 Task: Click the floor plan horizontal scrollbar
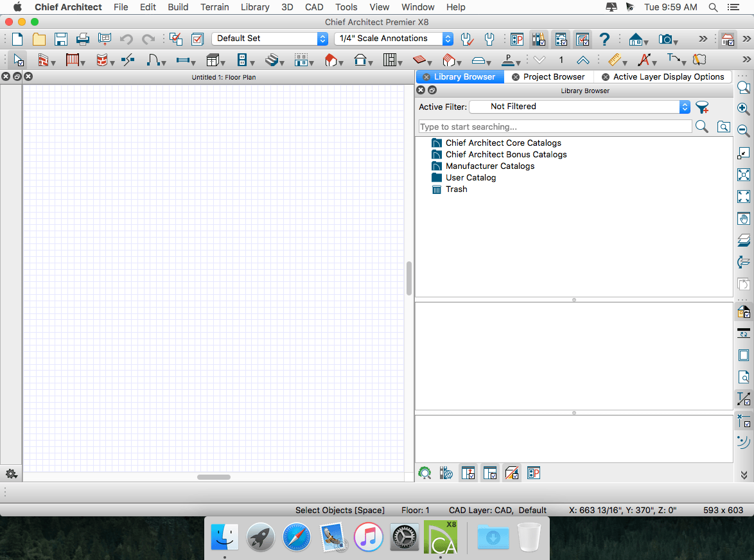tap(214, 477)
